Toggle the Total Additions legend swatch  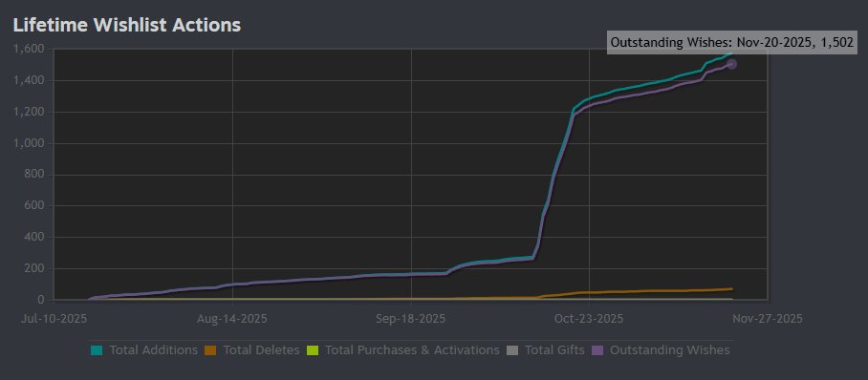(97, 350)
